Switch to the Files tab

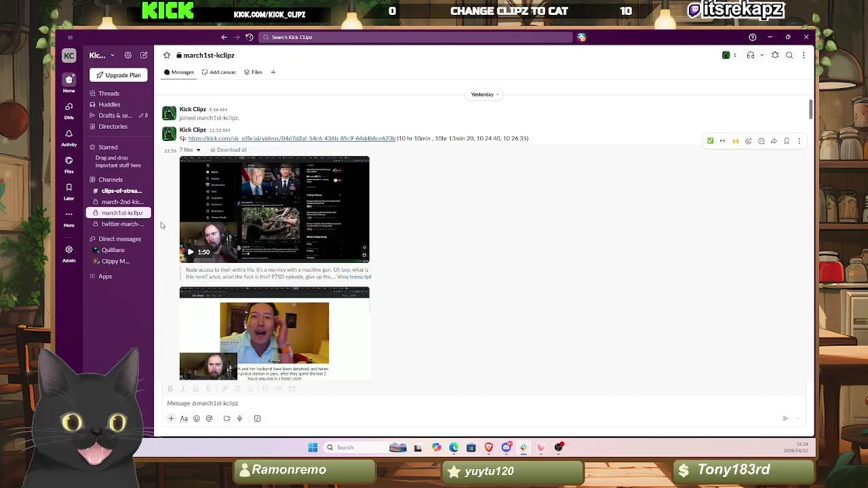click(x=254, y=72)
